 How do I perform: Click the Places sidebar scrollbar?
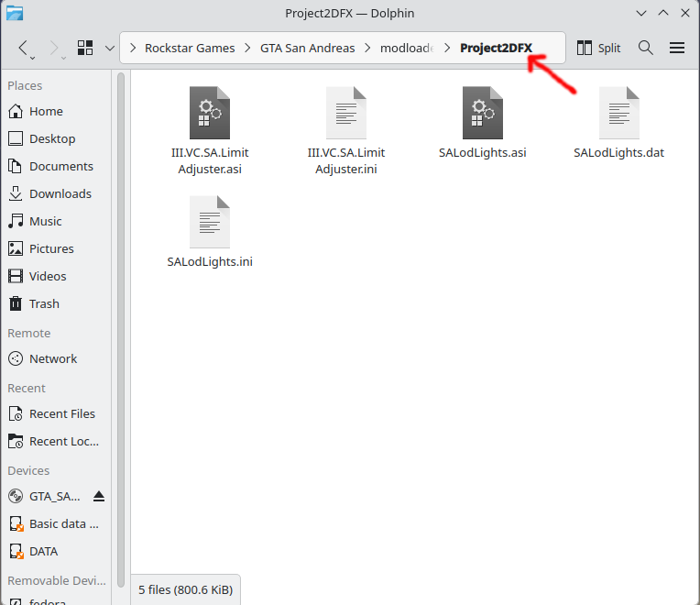point(121,330)
